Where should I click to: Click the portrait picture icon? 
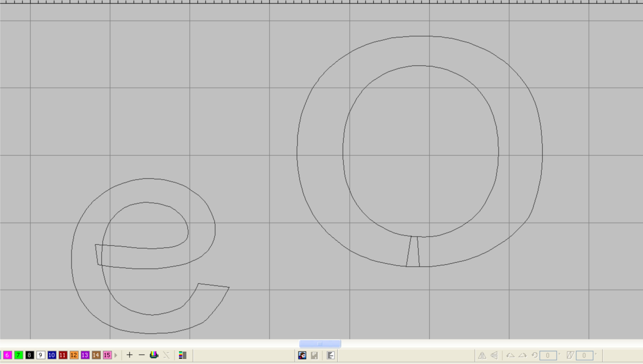tap(302, 355)
